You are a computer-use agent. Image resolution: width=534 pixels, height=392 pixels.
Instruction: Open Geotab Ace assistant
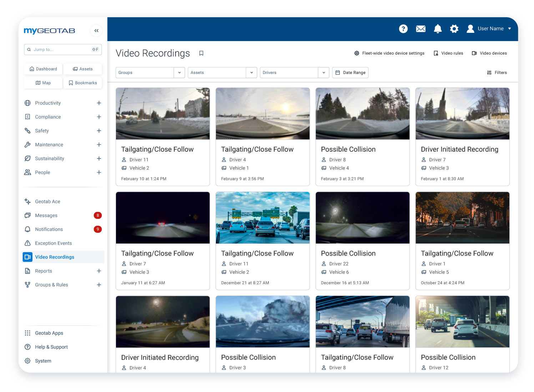tap(47, 202)
